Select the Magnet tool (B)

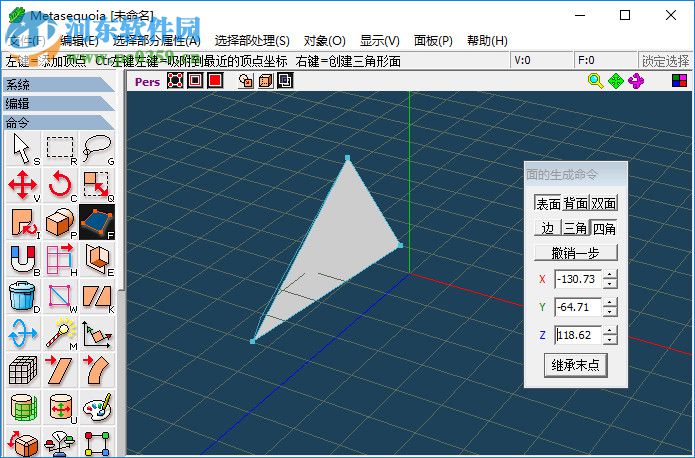tap(23, 259)
